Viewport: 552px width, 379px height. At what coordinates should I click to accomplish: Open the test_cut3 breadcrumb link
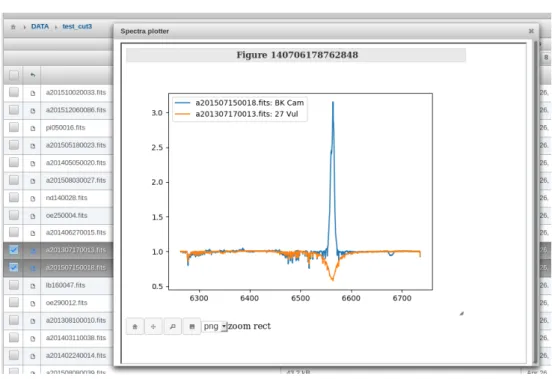77,26
